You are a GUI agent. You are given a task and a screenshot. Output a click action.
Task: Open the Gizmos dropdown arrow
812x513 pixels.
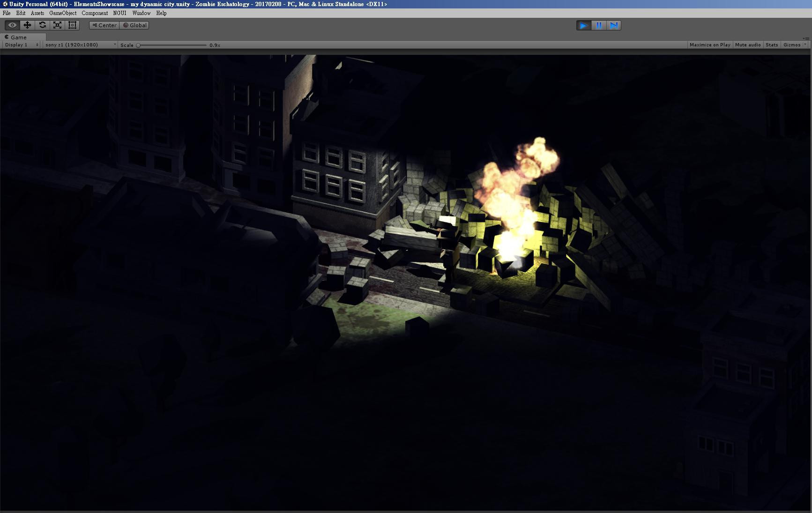[805, 45]
